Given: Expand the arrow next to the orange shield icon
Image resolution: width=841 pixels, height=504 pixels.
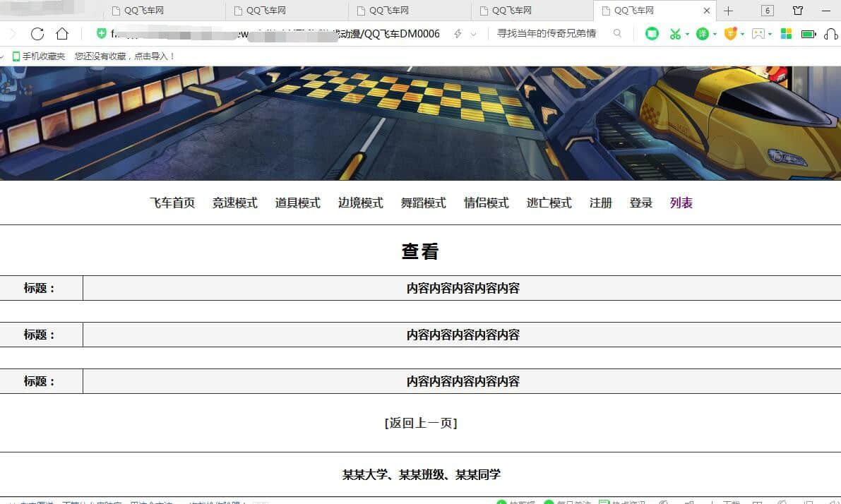Looking at the screenshot, I should tap(743, 34).
